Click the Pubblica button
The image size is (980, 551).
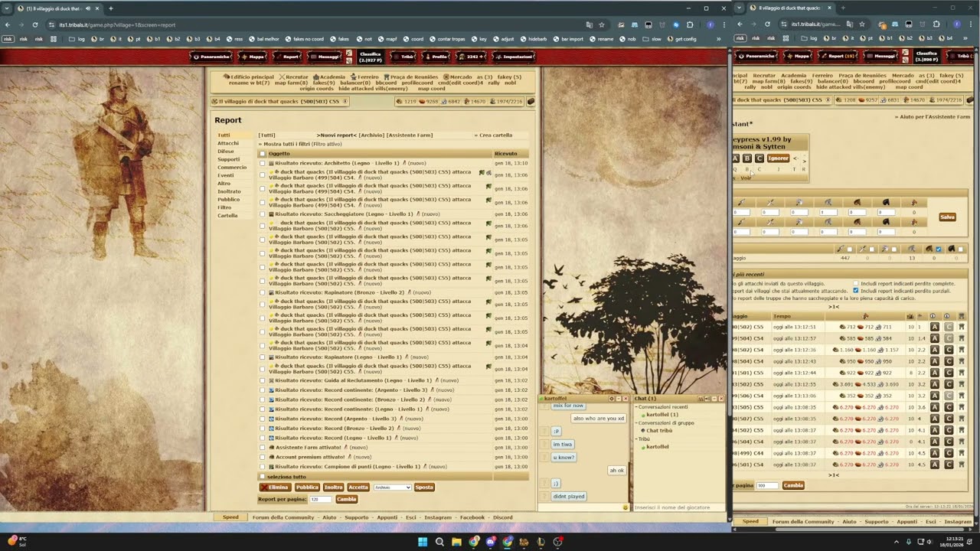click(307, 487)
